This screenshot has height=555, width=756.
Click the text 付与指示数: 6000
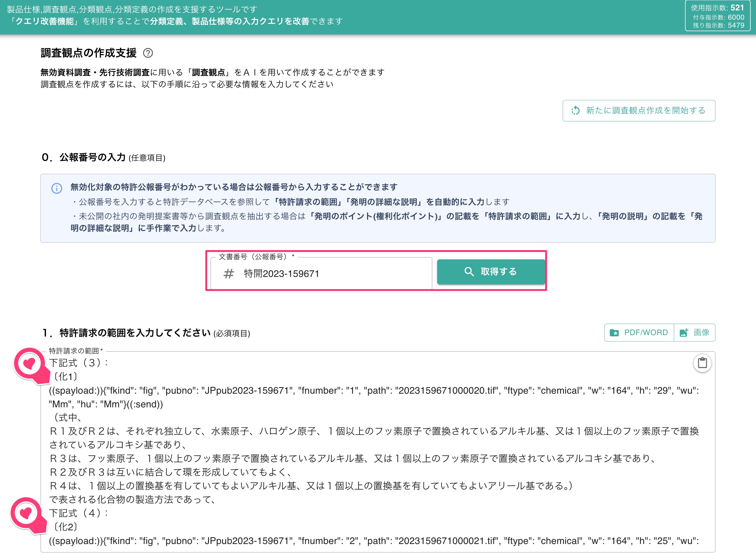[718, 17]
